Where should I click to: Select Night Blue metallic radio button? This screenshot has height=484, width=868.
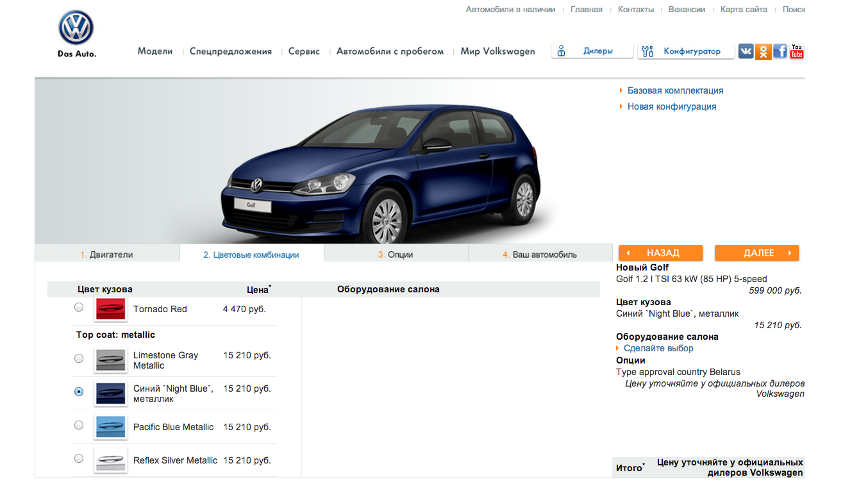click(79, 392)
